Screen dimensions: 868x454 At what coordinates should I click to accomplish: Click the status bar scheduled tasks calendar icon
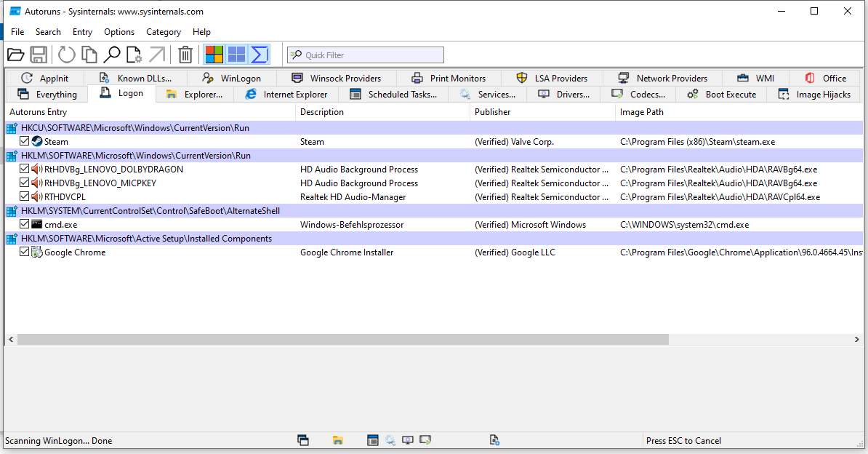[372, 440]
